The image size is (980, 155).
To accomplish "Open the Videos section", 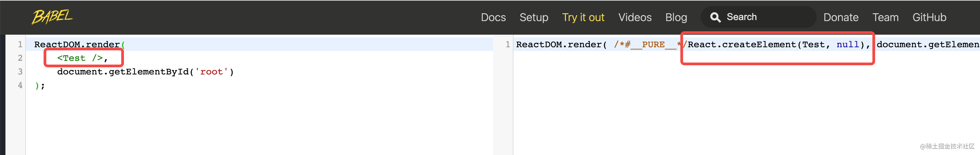I will point(635,17).
